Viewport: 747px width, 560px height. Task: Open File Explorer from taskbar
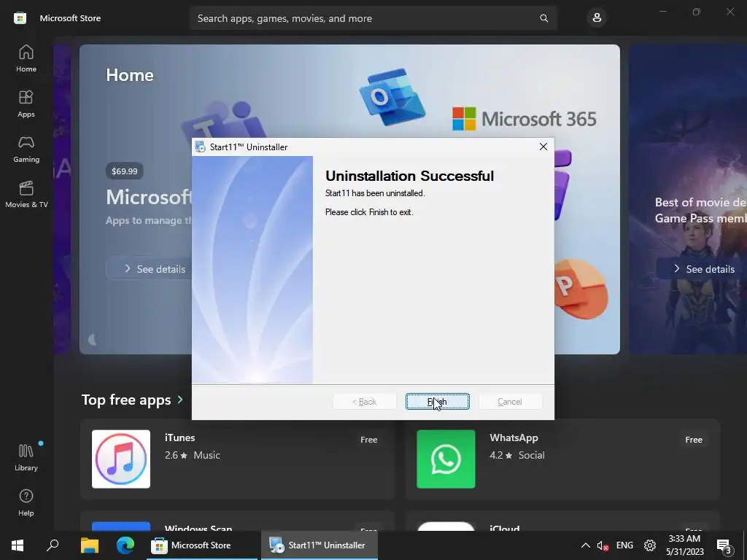(89, 545)
